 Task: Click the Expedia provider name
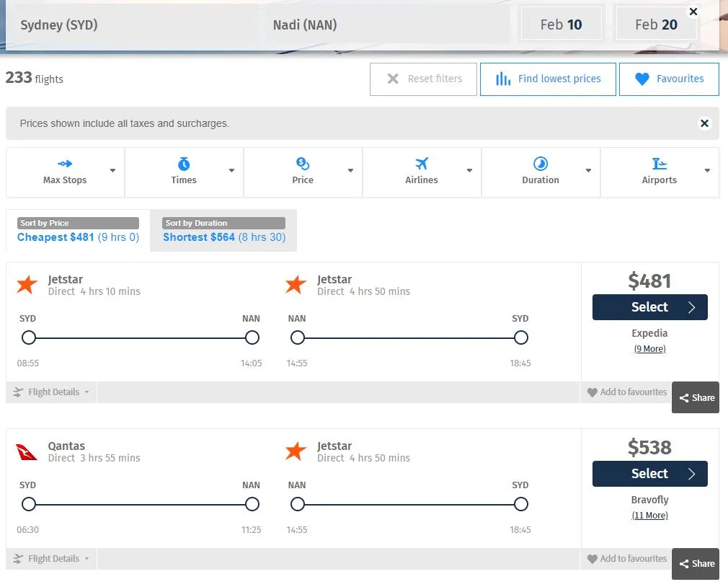pyautogui.click(x=649, y=333)
